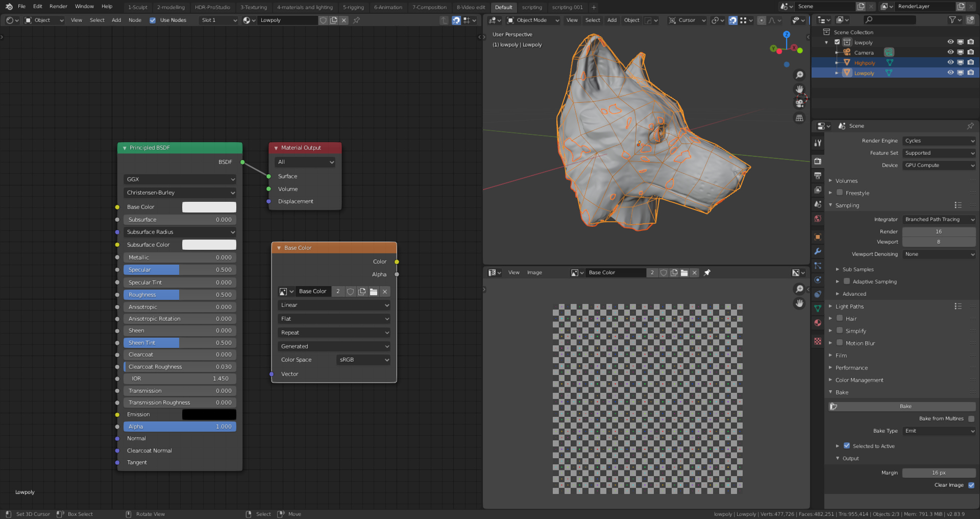Open the Bake Type dropdown
Image resolution: width=980 pixels, height=519 pixels.
tap(939, 431)
